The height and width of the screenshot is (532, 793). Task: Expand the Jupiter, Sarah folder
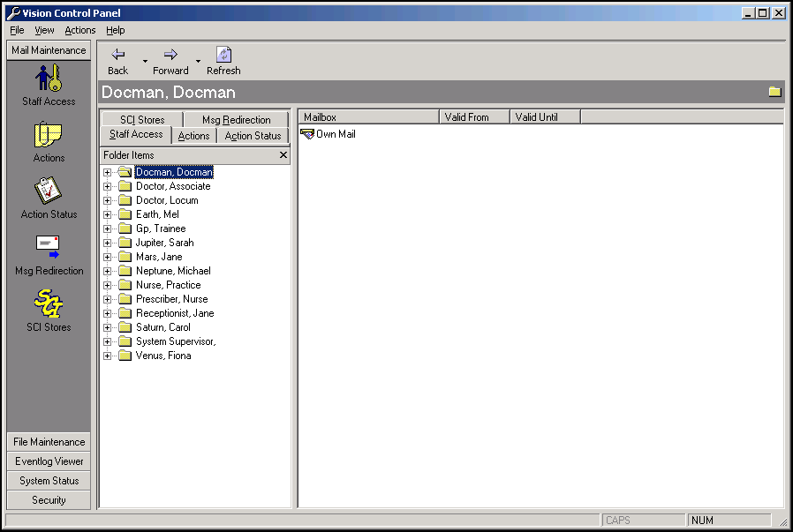[107, 243]
